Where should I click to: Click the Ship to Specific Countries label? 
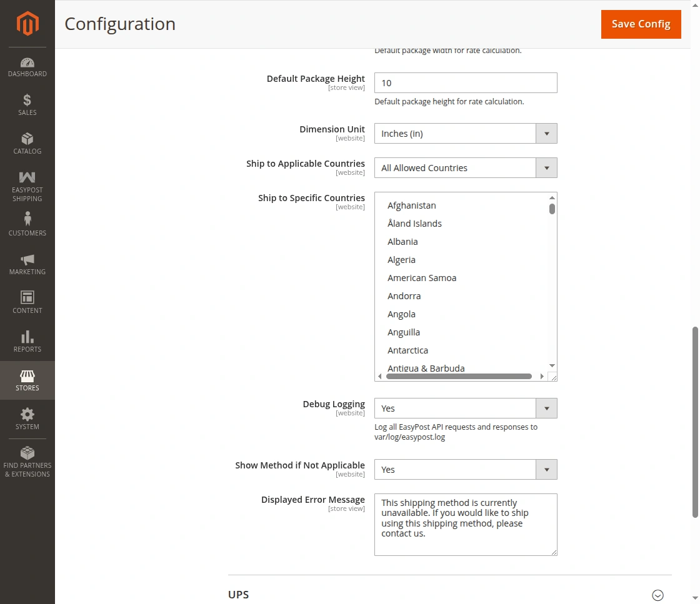pos(311,197)
